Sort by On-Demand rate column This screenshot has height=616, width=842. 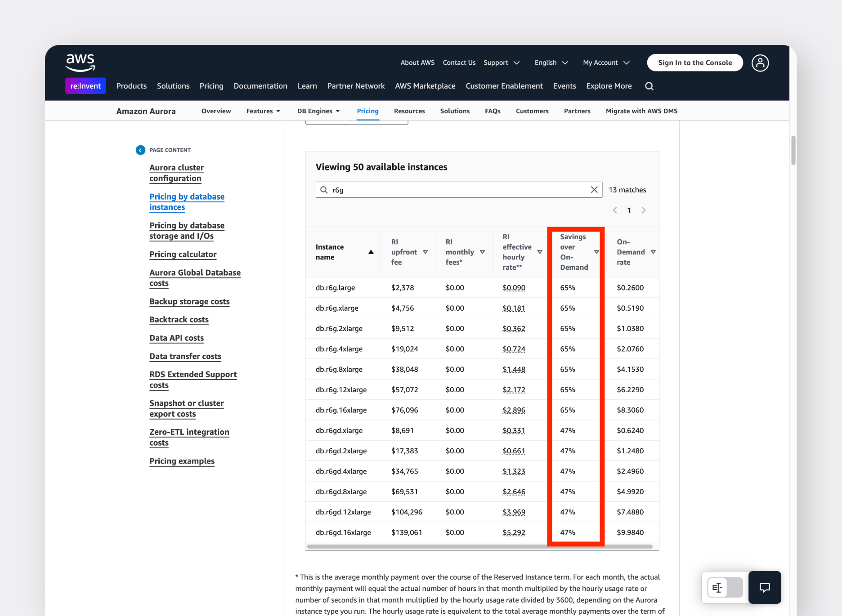click(x=653, y=252)
